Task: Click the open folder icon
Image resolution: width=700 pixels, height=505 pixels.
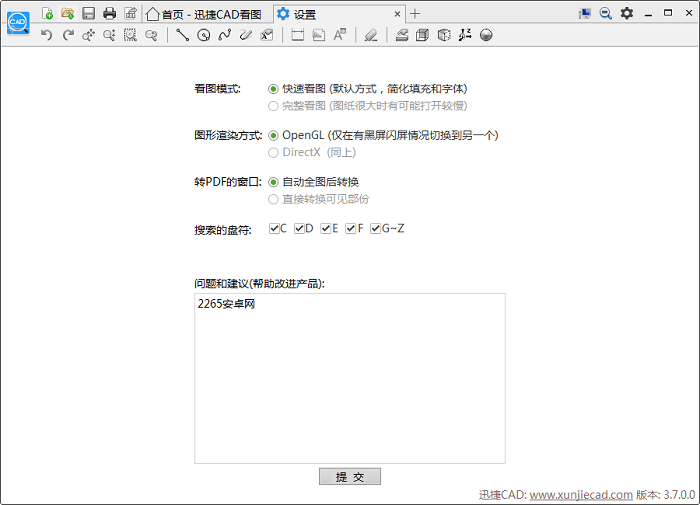Action: click(68, 13)
